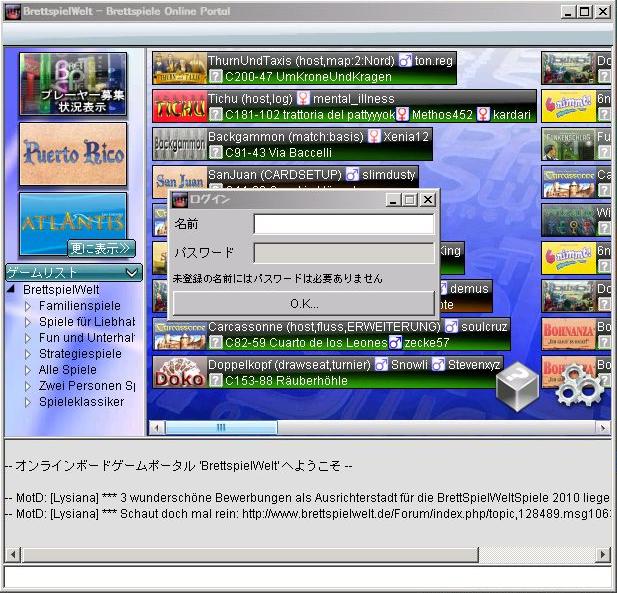Open the Doko Doppelkopf game logo
Image resolution: width=617 pixels, height=593 pixels.
(180, 372)
